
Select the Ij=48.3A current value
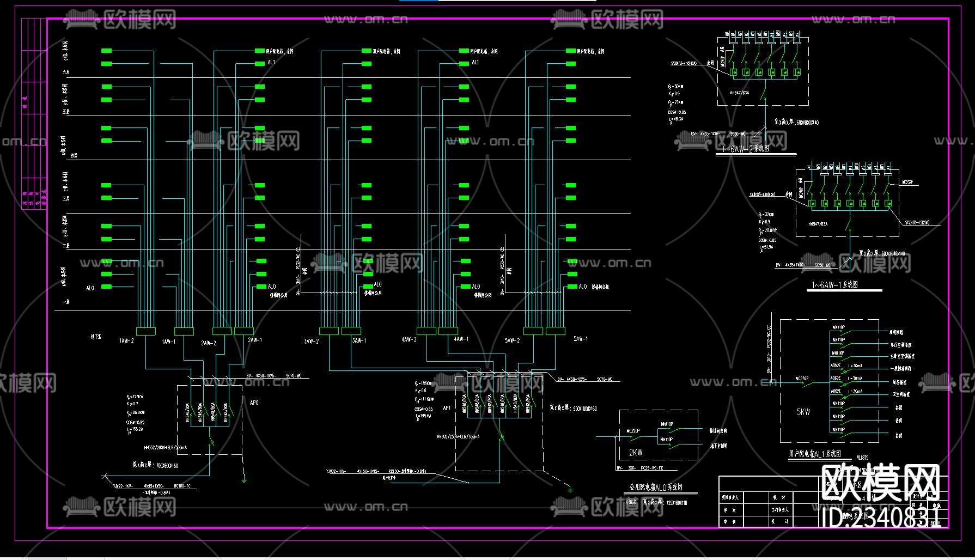[675, 119]
